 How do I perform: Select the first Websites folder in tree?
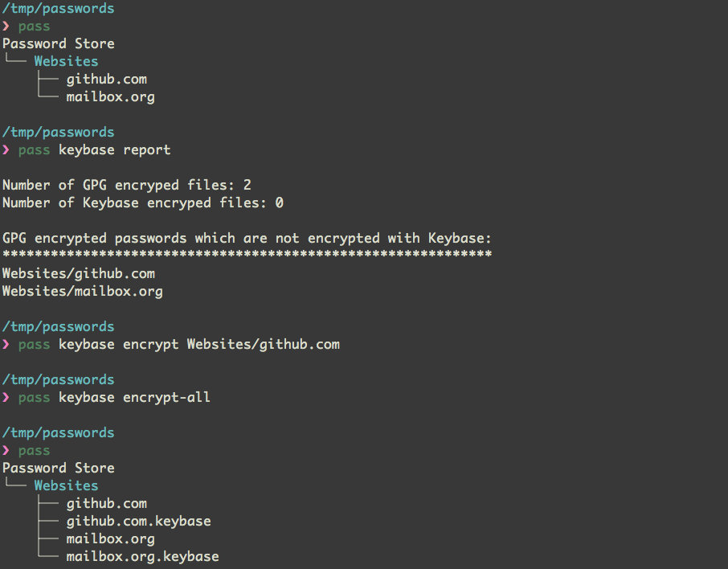tap(66, 61)
